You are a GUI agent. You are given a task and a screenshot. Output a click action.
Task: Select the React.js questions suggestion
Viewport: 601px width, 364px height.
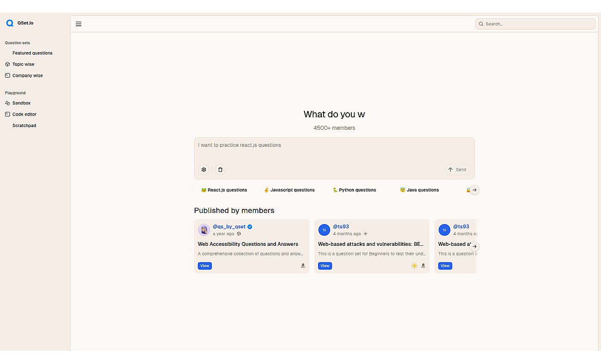coord(224,190)
